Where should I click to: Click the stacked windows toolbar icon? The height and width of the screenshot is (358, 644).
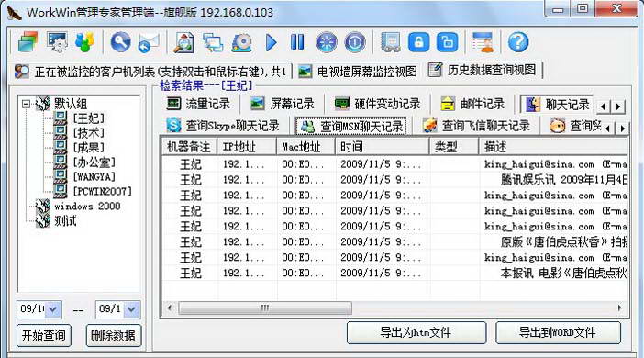28,42
